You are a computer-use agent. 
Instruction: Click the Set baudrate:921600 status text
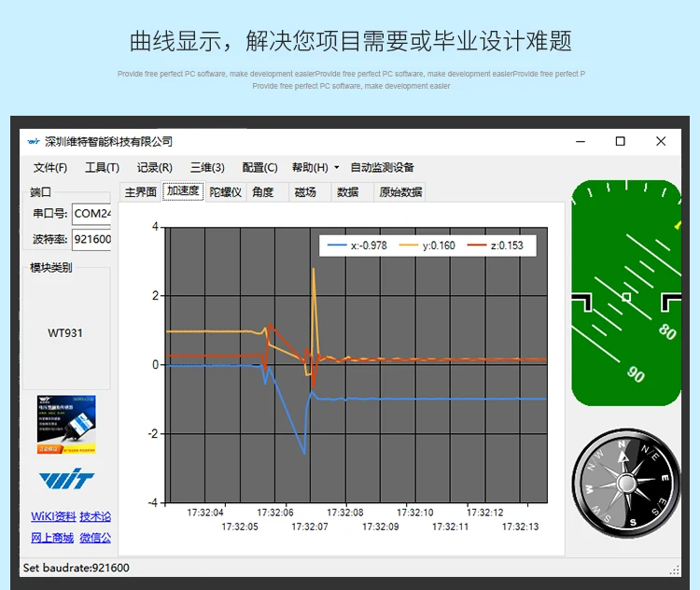[x=77, y=569]
